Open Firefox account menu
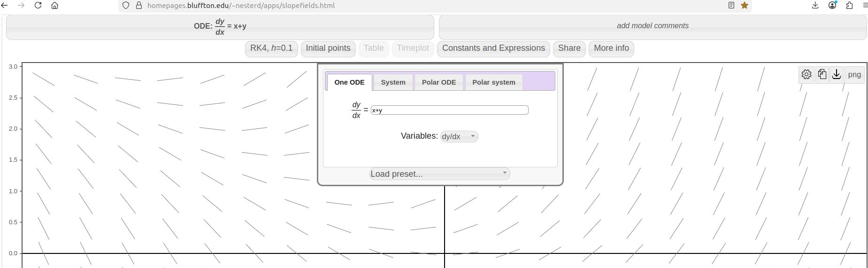 coord(832,6)
